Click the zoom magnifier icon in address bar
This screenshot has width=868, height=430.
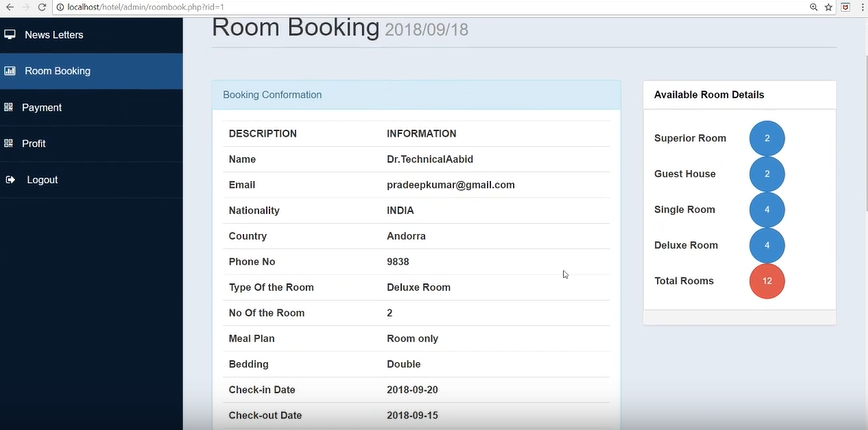813,7
